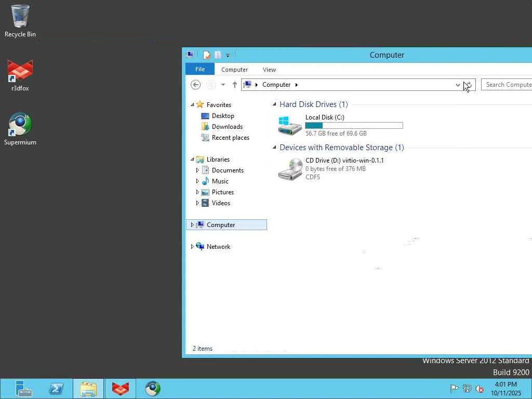Open Supermium from the taskbar

pyautogui.click(x=153, y=389)
